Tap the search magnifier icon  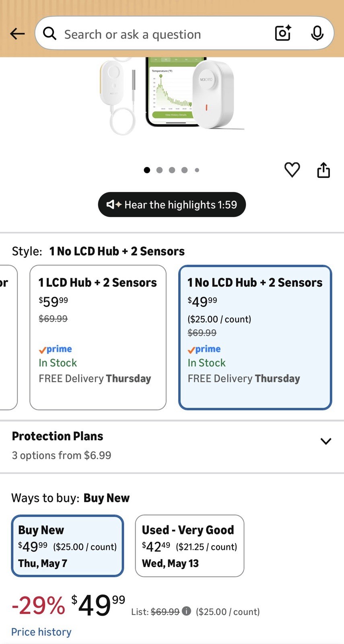point(50,34)
